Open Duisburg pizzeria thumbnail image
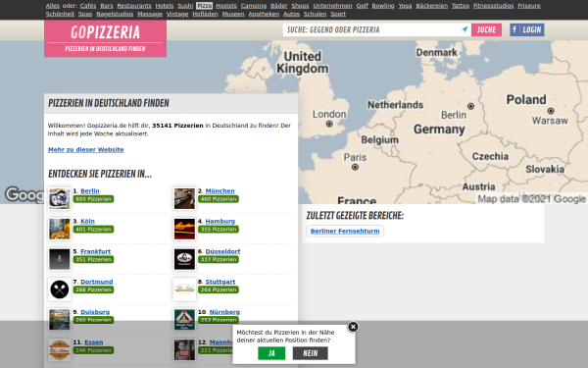The width and height of the screenshot is (588, 368). coord(59,320)
